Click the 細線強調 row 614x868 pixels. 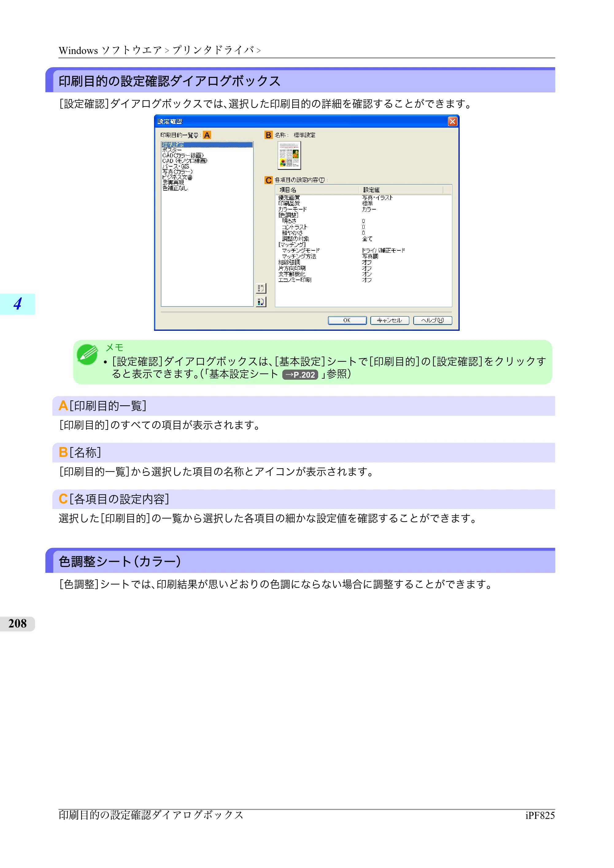(363, 262)
